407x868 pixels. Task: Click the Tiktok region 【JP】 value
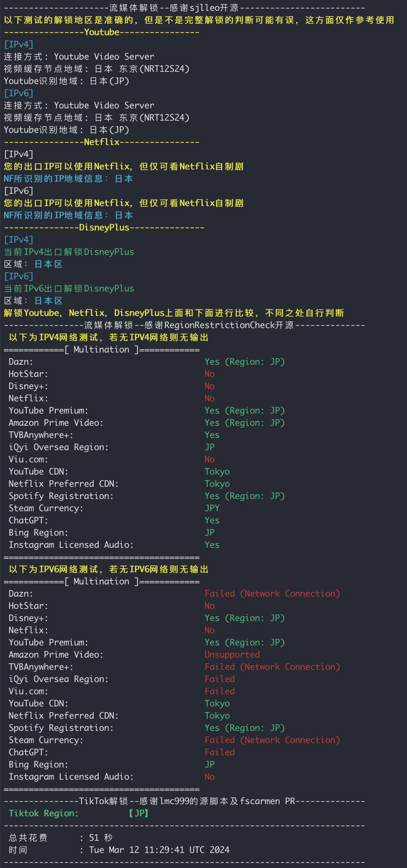(139, 813)
